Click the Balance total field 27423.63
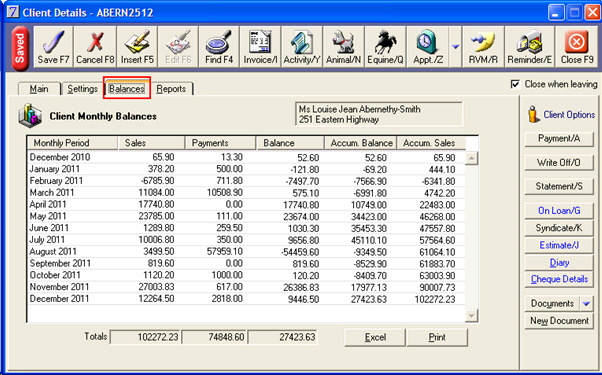 (283, 337)
